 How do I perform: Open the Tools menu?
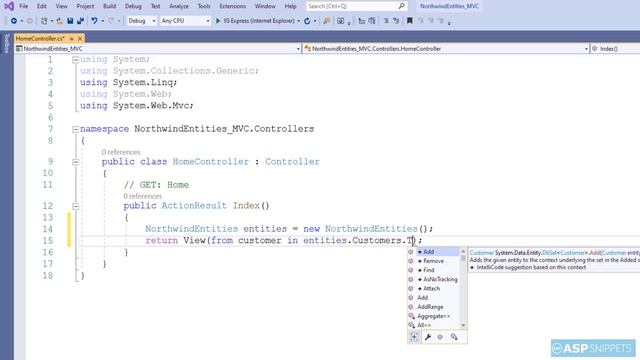pyautogui.click(x=204, y=6)
